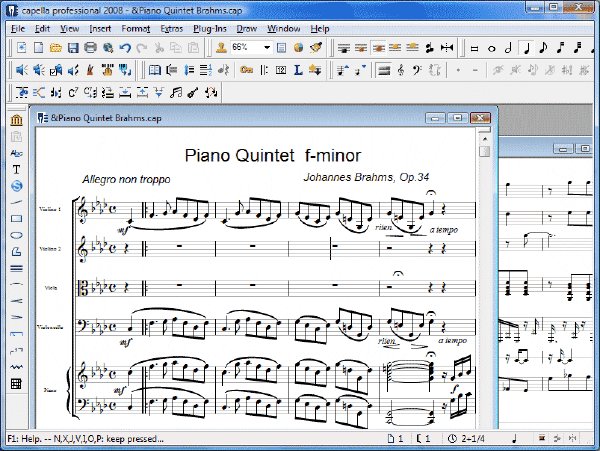Select the half note value

click(x=508, y=48)
